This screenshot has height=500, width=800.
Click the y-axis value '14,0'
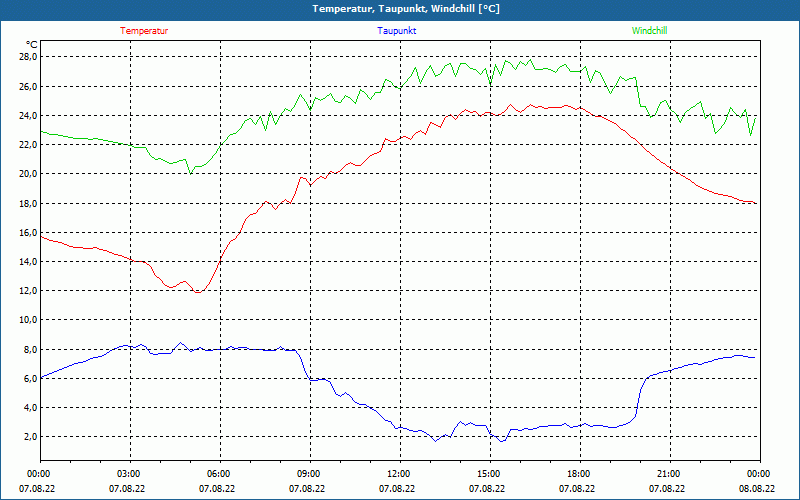click(x=29, y=261)
